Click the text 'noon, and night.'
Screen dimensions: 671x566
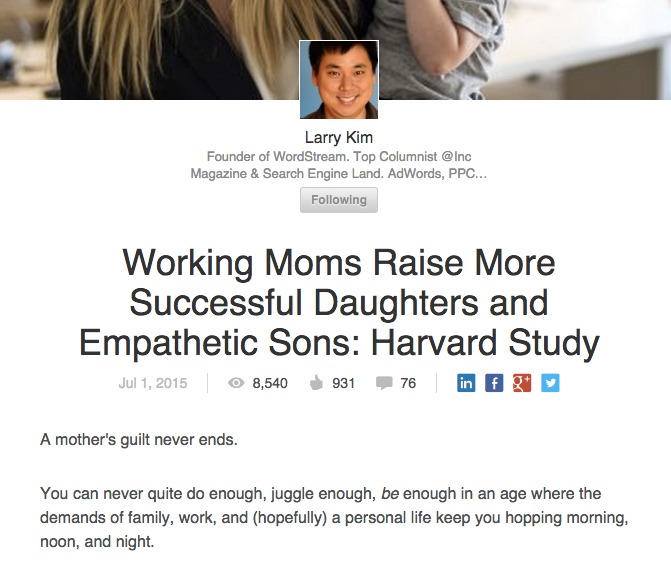(97, 542)
